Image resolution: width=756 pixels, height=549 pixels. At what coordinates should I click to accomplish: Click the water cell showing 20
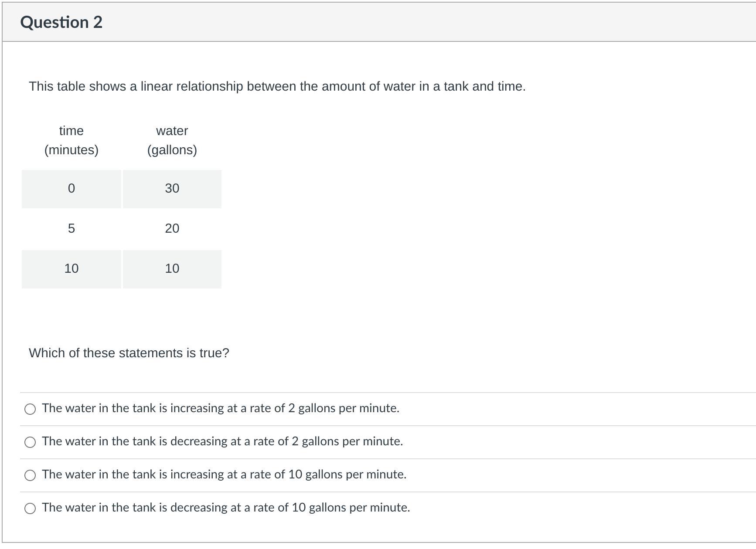pyautogui.click(x=172, y=229)
